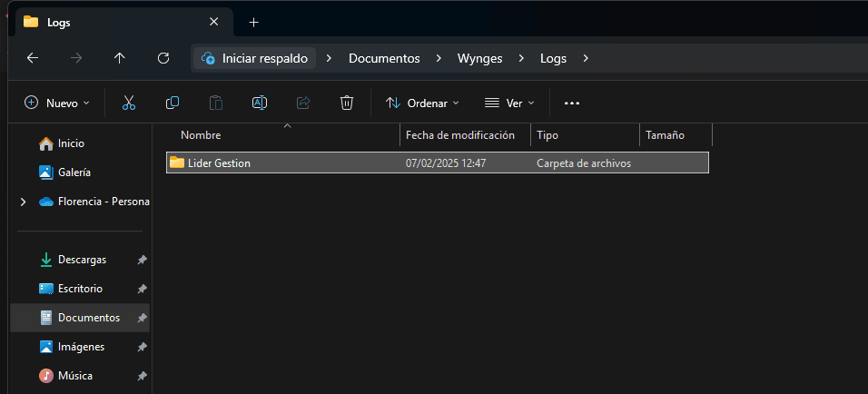Click the Refresh arrow button
Viewport: 868px width, 394px height.
[x=163, y=58]
